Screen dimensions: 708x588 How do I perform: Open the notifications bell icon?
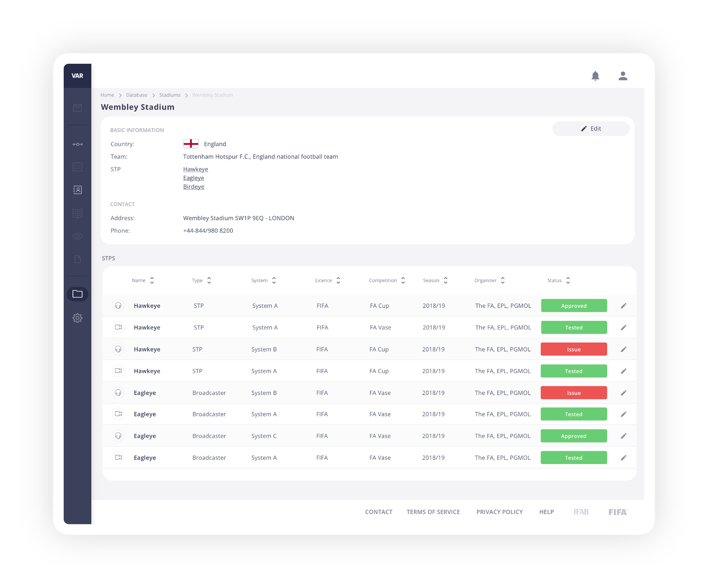click(595, 76)
